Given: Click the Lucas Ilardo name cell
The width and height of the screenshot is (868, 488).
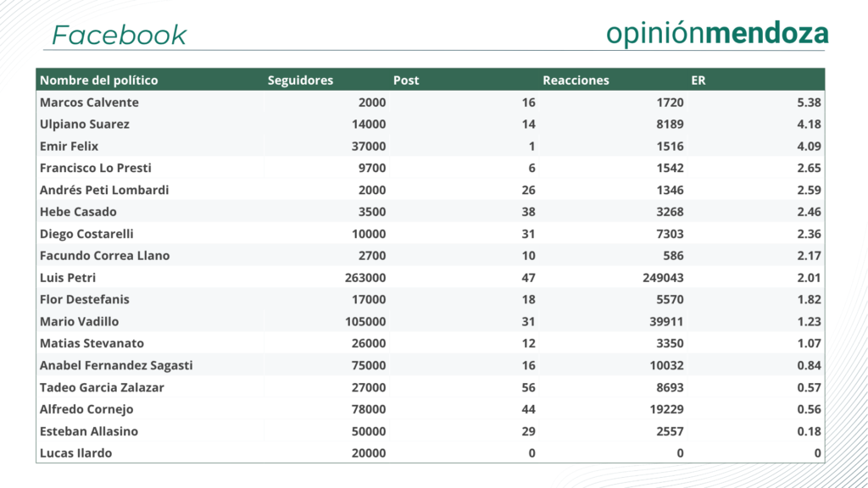Looking at the screenshot, I should [x=75, y=453].
